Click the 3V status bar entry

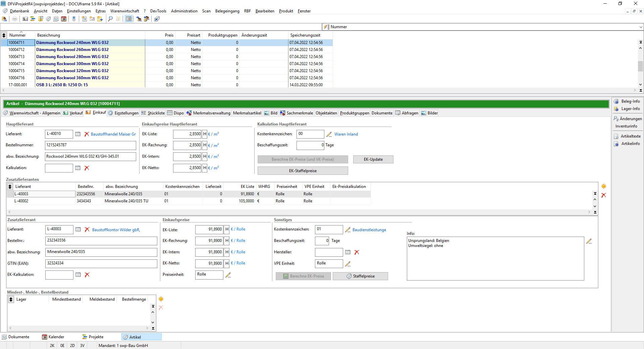[x=82, y=346]
